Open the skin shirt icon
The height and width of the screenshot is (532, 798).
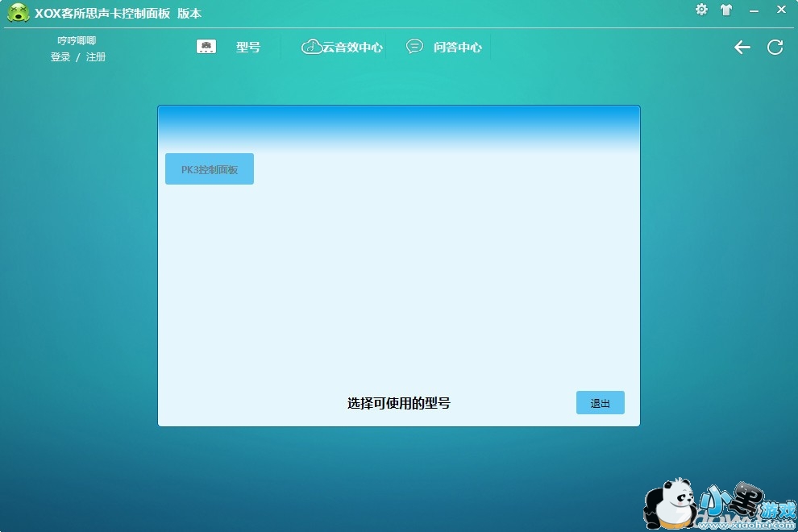click(726, 10)
